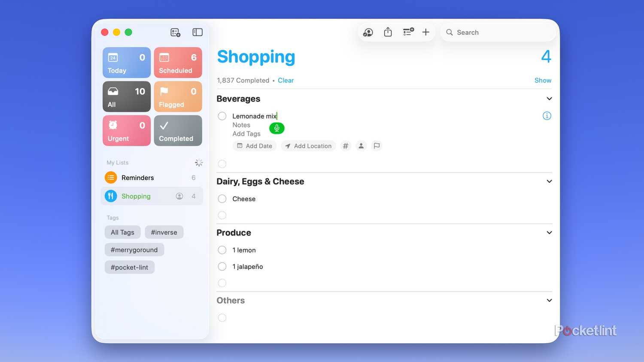Click the green dictation microphone icon

[x=277, y=128]
